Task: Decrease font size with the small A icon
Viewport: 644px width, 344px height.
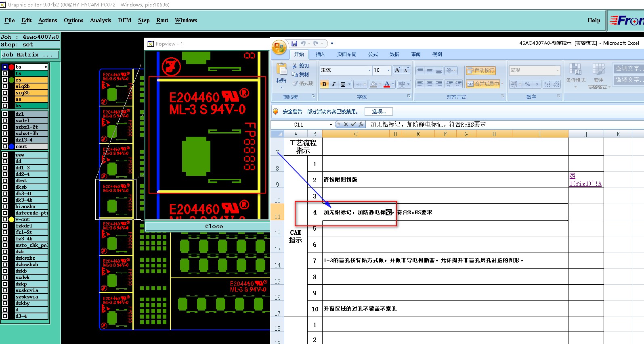Action: [x=406, y=70]
